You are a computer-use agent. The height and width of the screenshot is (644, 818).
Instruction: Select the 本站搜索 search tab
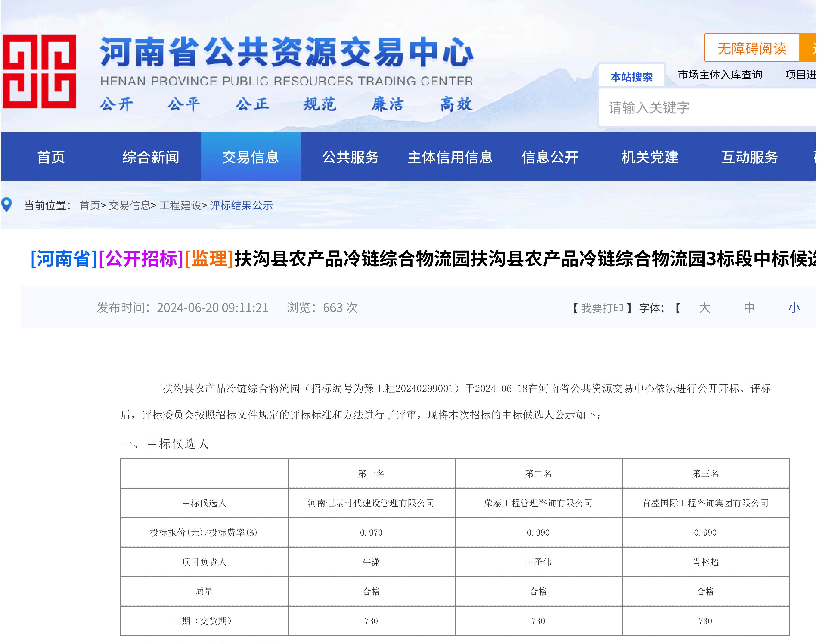[x=632, y=77]
